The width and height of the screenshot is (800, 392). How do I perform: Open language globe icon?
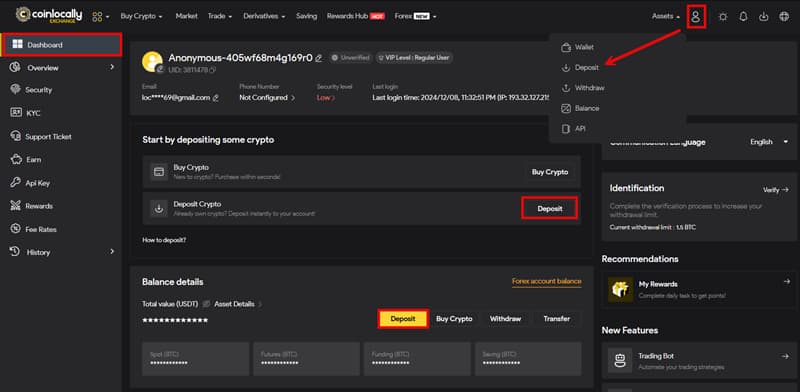(784, 16)
